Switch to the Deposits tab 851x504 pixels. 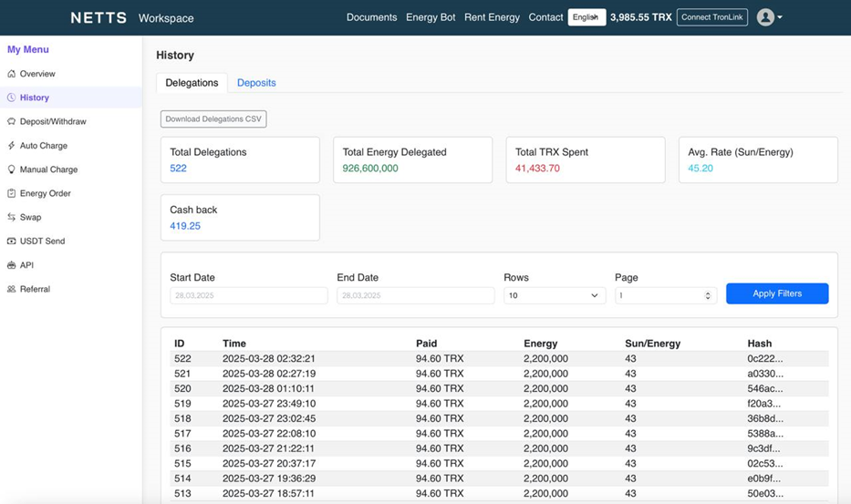pos(256,83)
